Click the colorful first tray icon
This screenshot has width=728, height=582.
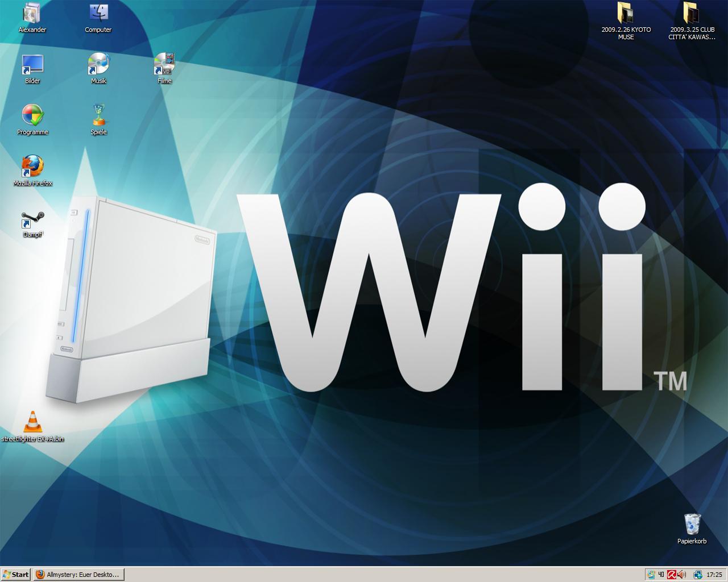click(x=651, y=575)
